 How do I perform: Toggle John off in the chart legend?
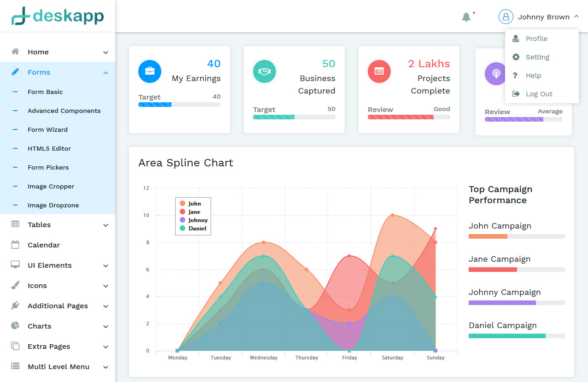(193, 203)
